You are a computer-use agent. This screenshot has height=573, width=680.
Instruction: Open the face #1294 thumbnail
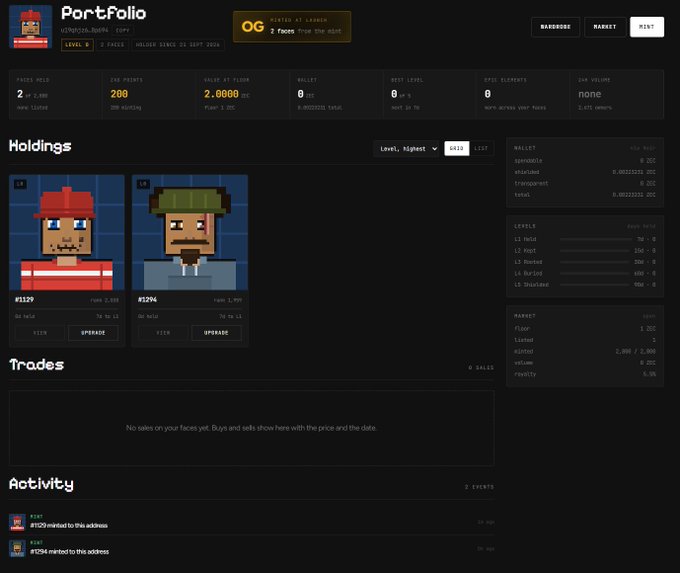click(190, 232)
